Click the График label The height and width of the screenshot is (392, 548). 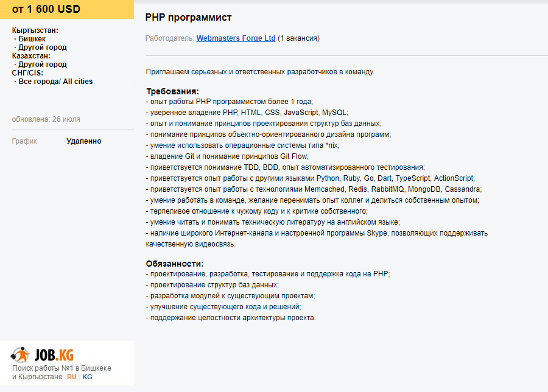click(x=24, y=141)
